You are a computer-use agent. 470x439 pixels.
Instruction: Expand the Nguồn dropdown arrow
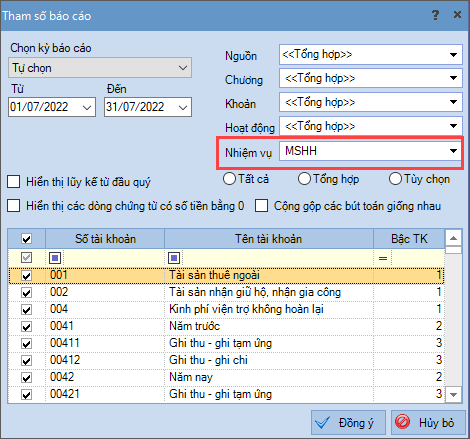[453, 55]
